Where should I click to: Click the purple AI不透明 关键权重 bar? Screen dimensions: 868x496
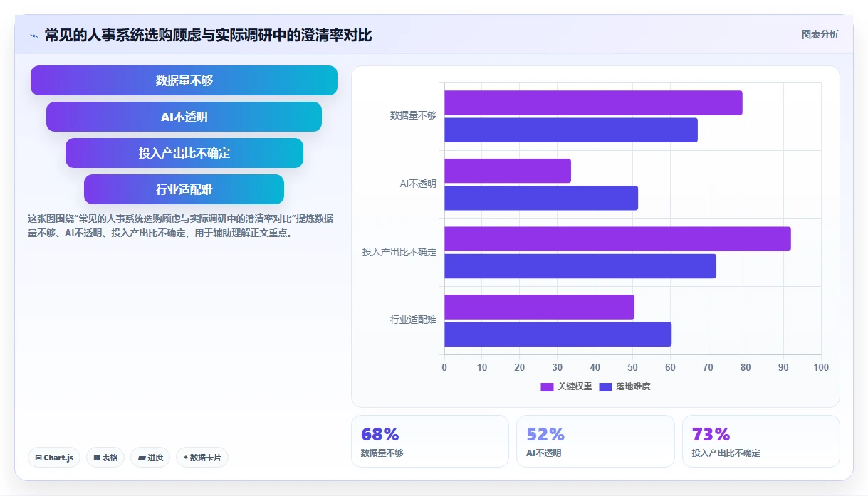pos(508,171)
